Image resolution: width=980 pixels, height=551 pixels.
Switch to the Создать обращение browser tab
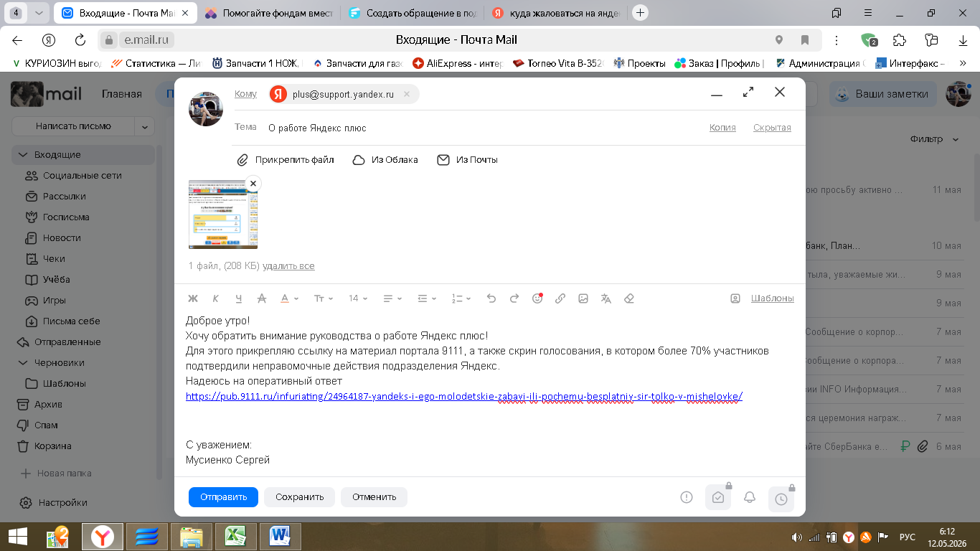point(413,13)
